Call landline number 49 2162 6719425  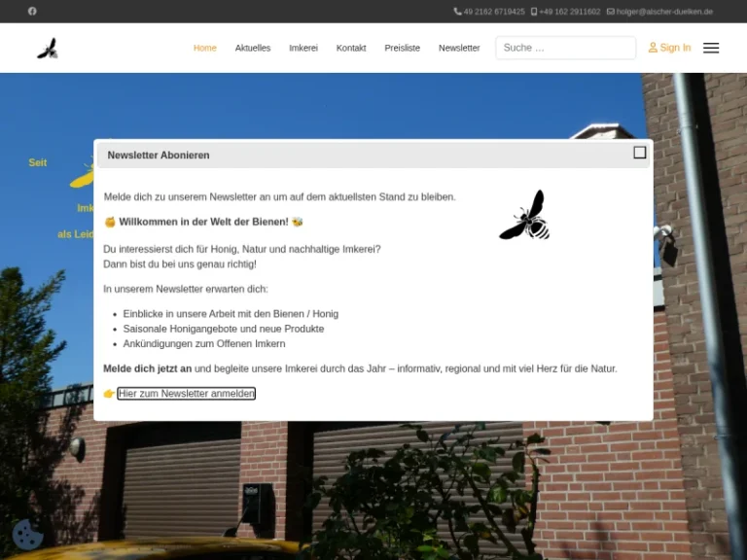point(494,12)
